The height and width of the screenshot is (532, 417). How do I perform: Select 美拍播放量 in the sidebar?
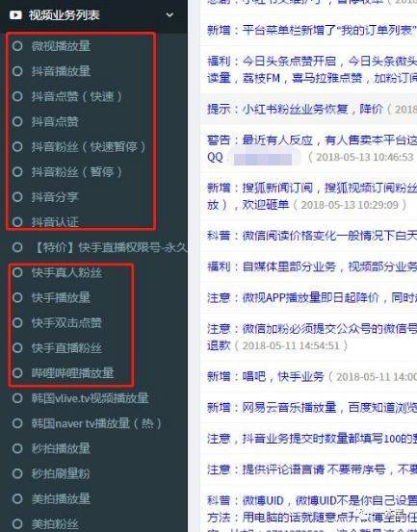point(61,498)
